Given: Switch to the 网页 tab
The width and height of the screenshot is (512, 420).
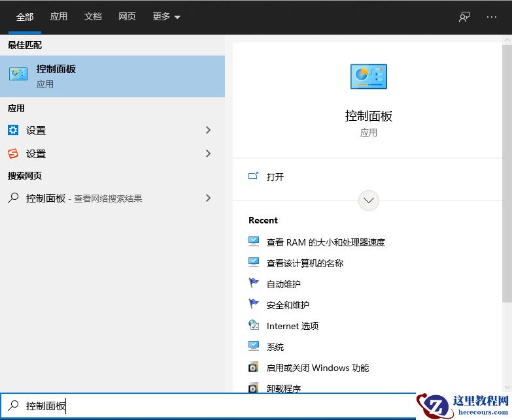Looking at the screenshot, I should tap(127, 16).
